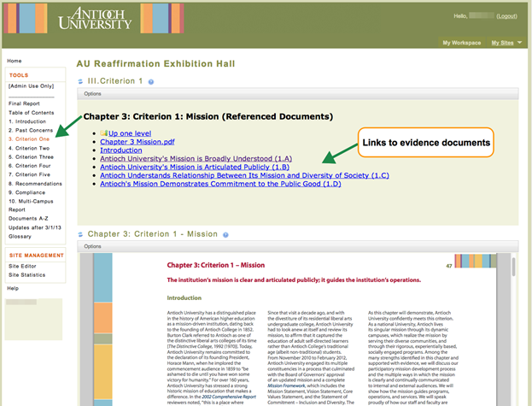532x406 pixels.
Task: Open Updates after 3/1/13 page
Action: [x=35, y=227]
